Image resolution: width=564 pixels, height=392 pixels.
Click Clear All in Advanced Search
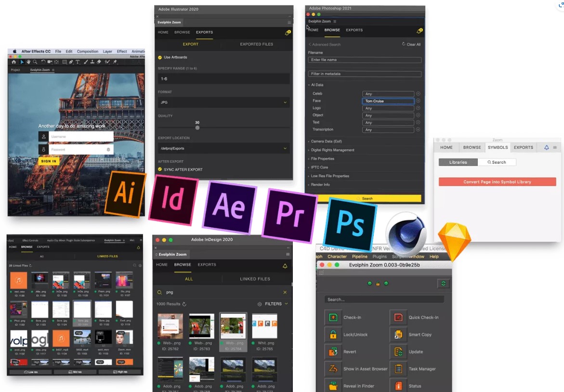click(413, 44)
